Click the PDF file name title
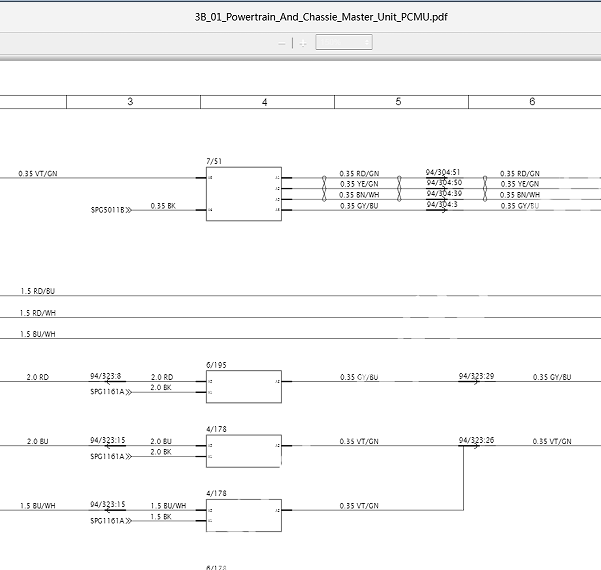 click(321, 17)
